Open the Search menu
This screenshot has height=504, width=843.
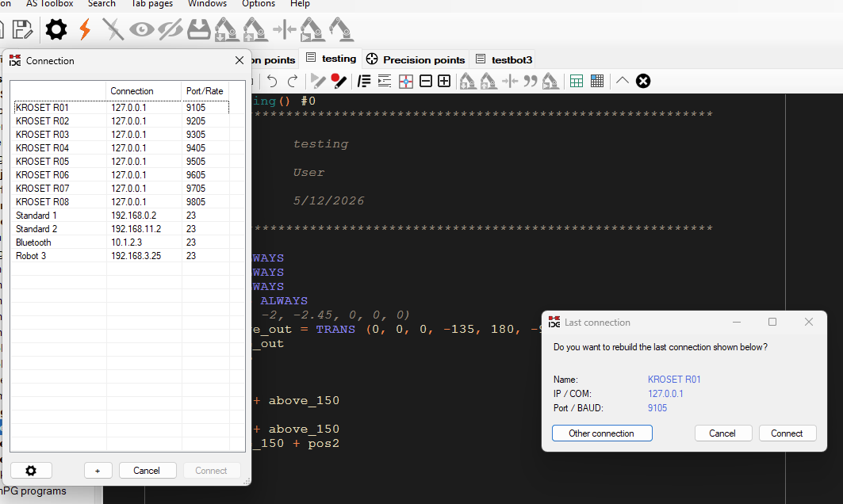(x=102, y=4)
